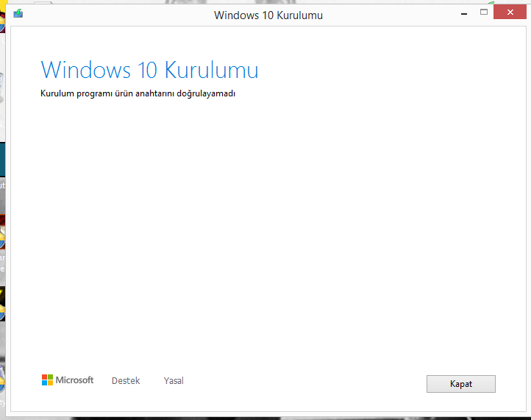Screen dimensions: 531x420
Task: Click the setup icon in title bar
Action: (x=18, y=14)
